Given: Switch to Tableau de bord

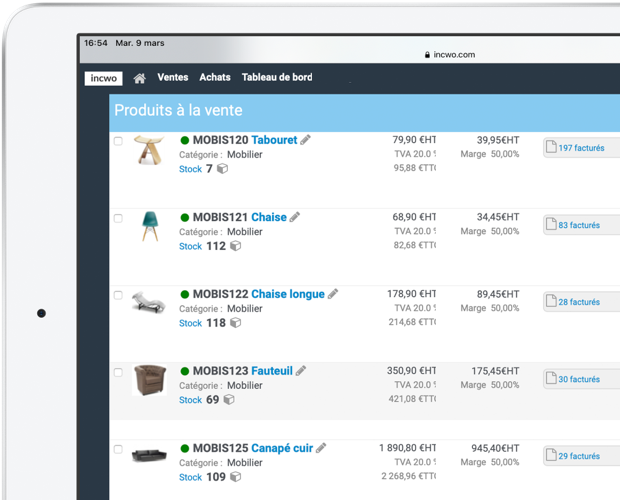Looking at the screenshot, I should [277, 78].
